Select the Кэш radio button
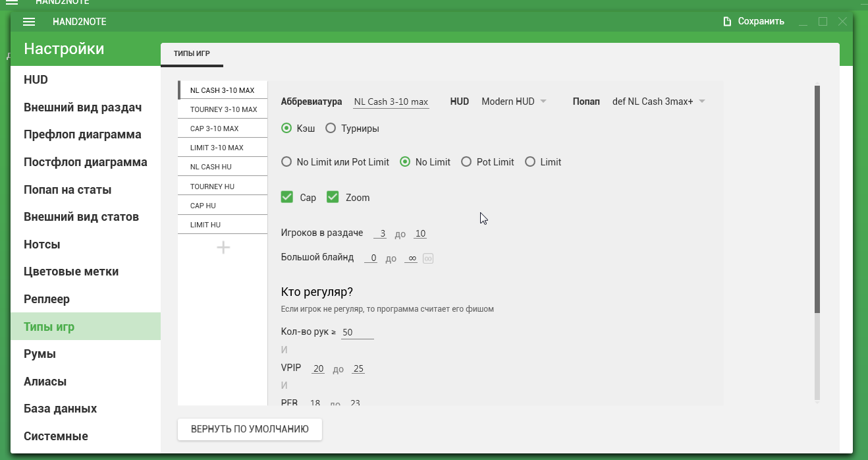868x460 pixels. [x=286, y=129]
